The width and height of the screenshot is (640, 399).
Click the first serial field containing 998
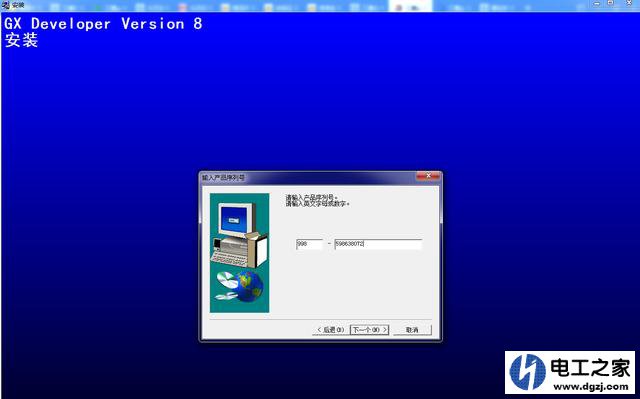point(309,244)
